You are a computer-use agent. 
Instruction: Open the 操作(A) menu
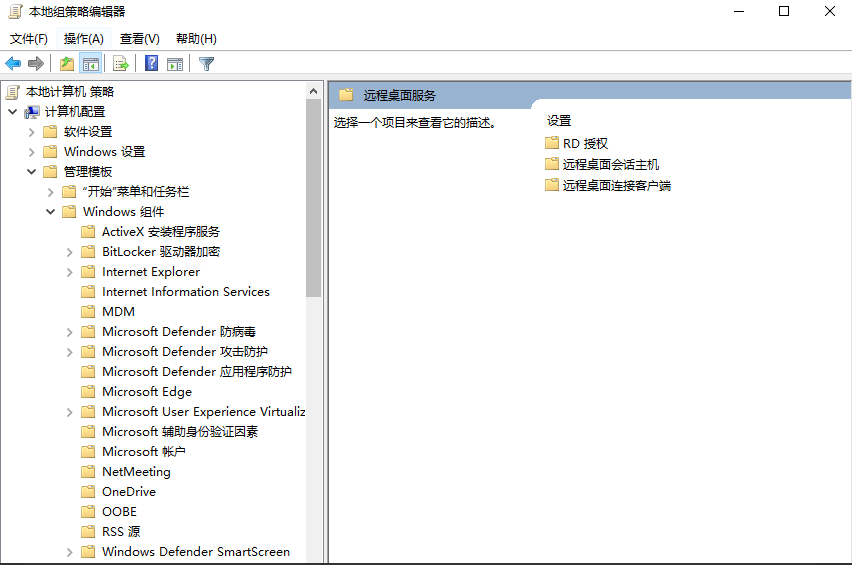[84, 39]
